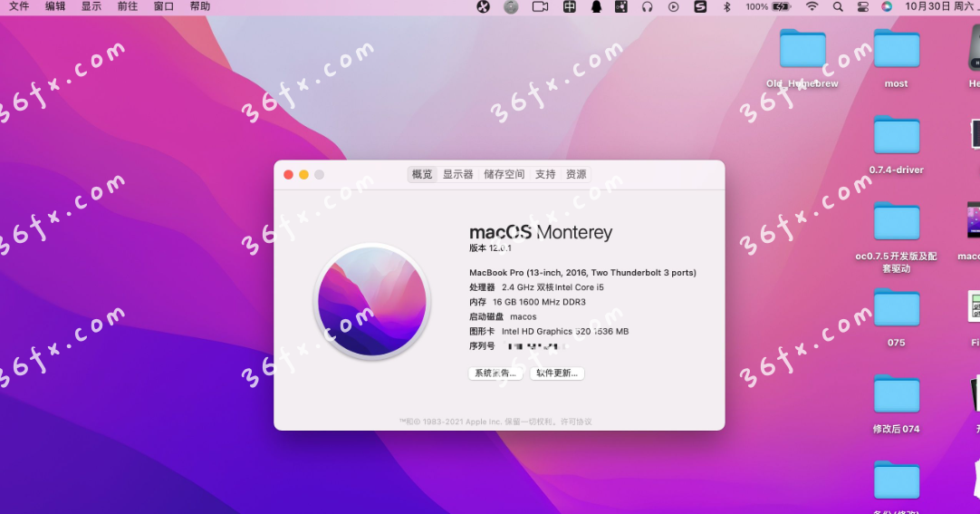Click the QQ penguin menu bar icon
The image size is (980, 514).
tap(596, 7)
